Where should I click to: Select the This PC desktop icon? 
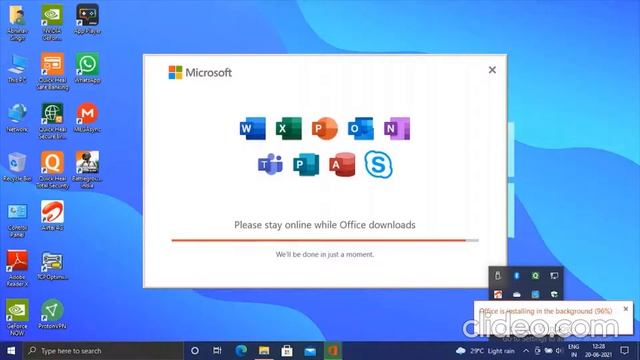point(17,68)
